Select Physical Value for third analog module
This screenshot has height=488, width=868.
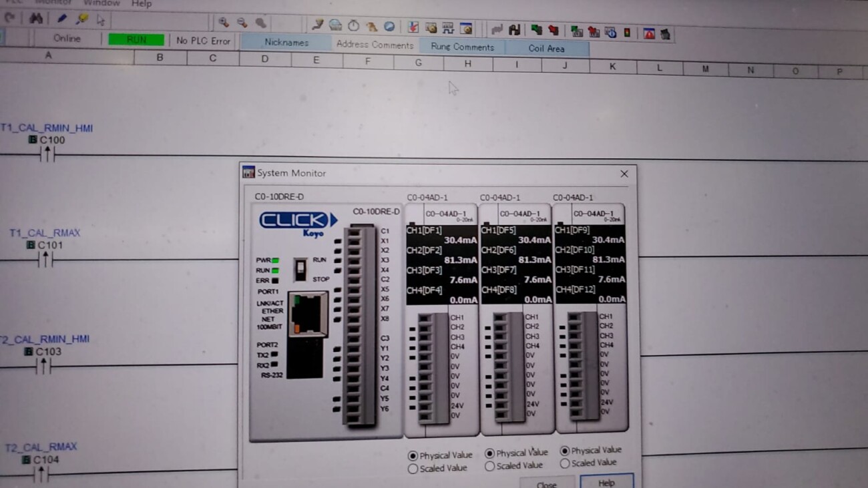point(565,451)
